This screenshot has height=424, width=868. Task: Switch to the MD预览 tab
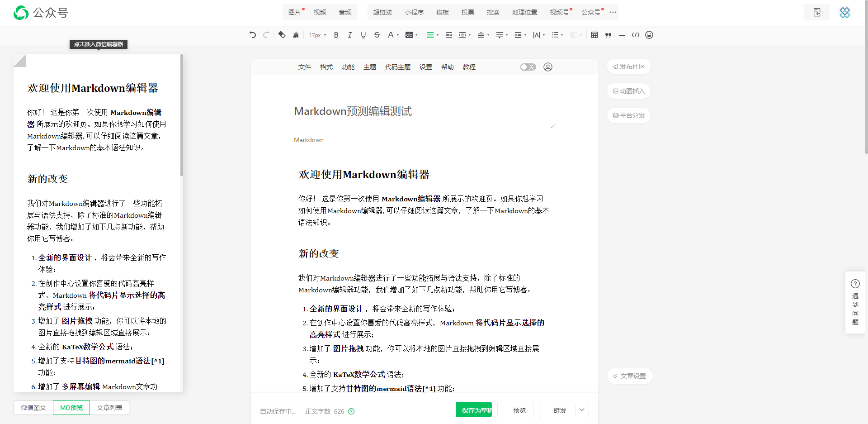(x=71, y=408)
